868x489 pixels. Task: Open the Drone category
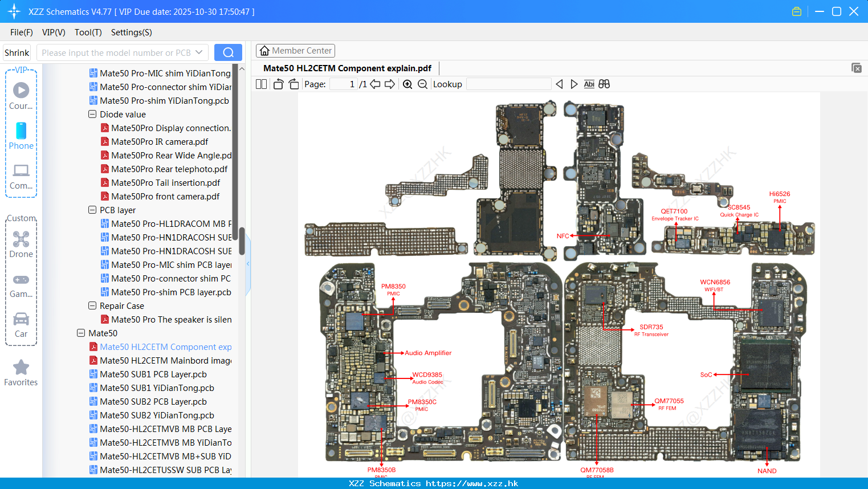coord(21,244)
